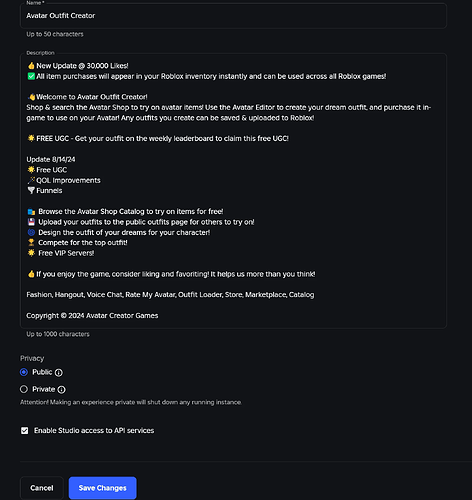Click into description at Copyright 2024 line
This screenshot has height=500, width=472.
point(92,316)
